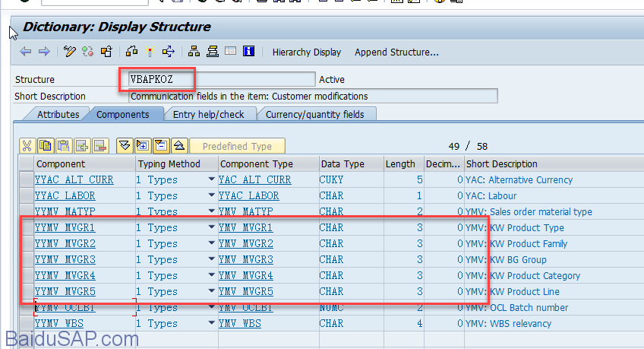Viewport: 644px width, 349px height.
Task: Open the YMV_MVGR3 component type link
Action: pos(245,260)
